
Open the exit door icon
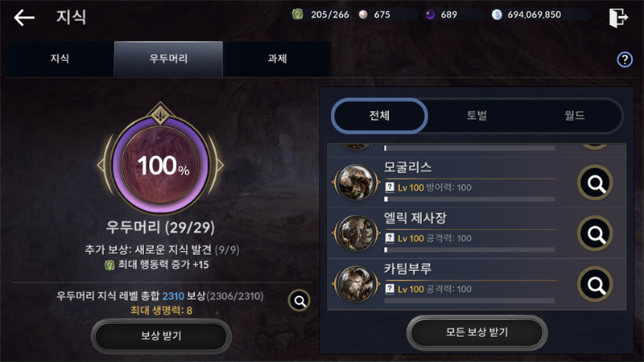(x=618, y=18)
